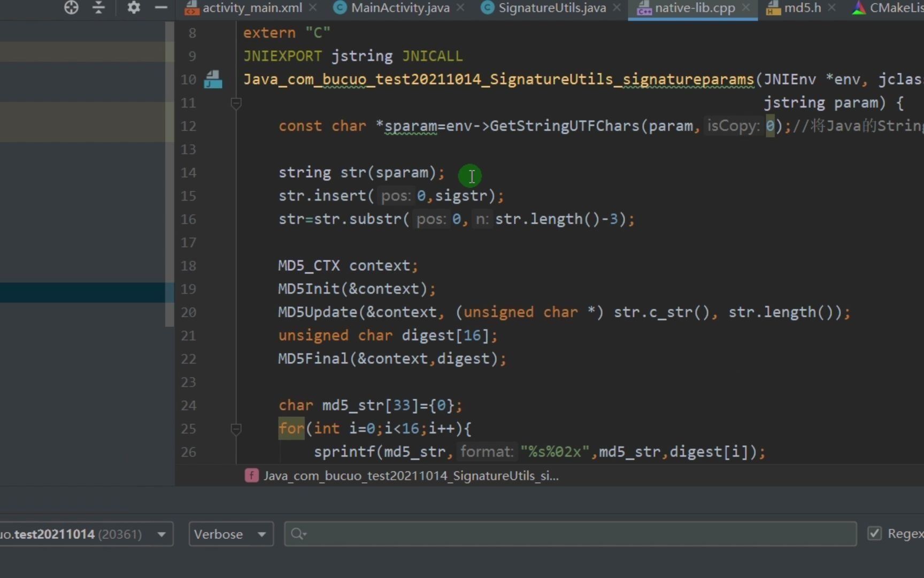Click the search magnifier icon in logcat filter
This screenshot has width=924, height=578.
tap(298, 534)
